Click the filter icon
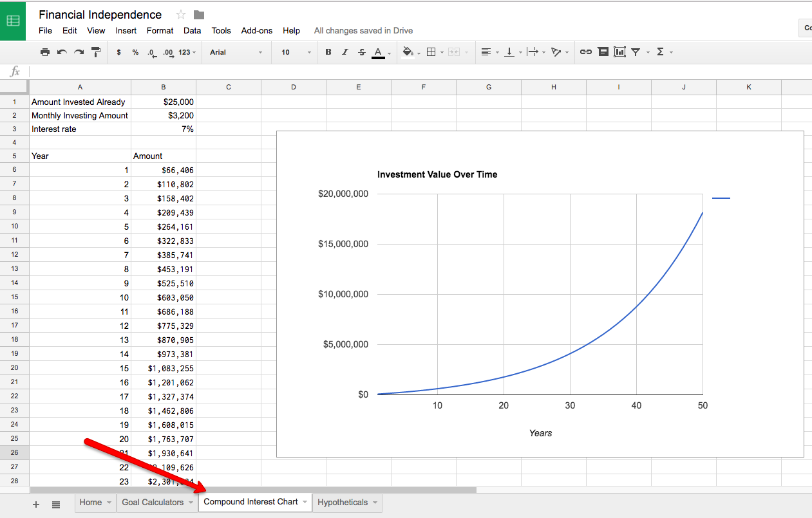Viewport: 812px width, 518px height. click(636, 52)
